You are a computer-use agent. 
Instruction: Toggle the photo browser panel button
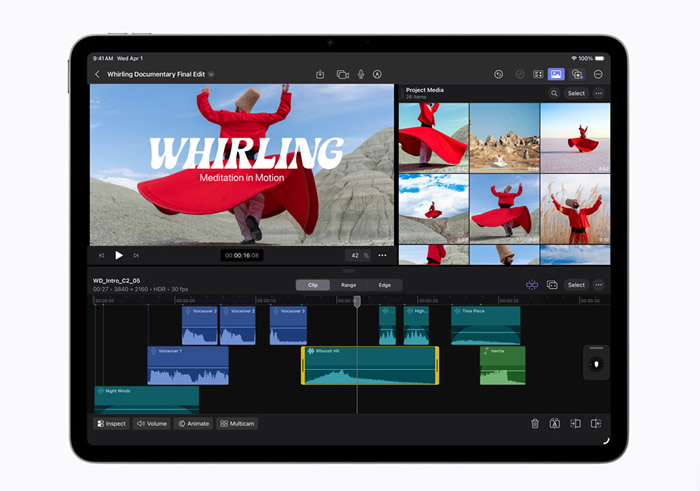click(556, 74)
